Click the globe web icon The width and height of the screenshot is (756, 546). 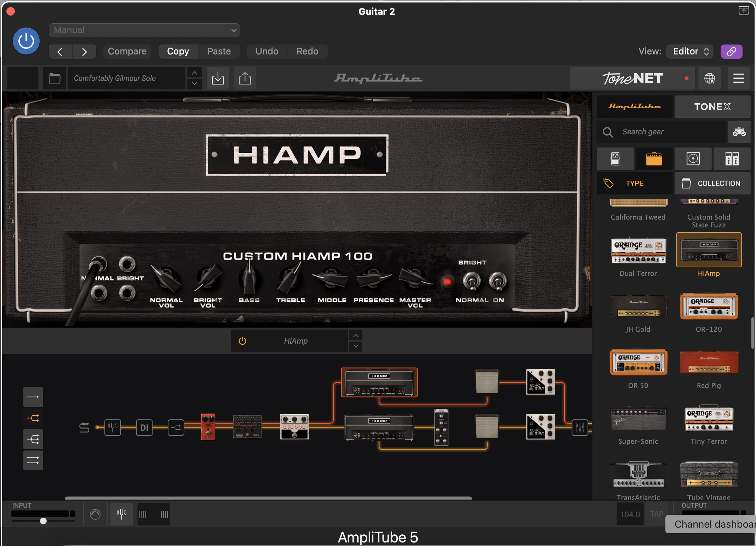point(710,78)
